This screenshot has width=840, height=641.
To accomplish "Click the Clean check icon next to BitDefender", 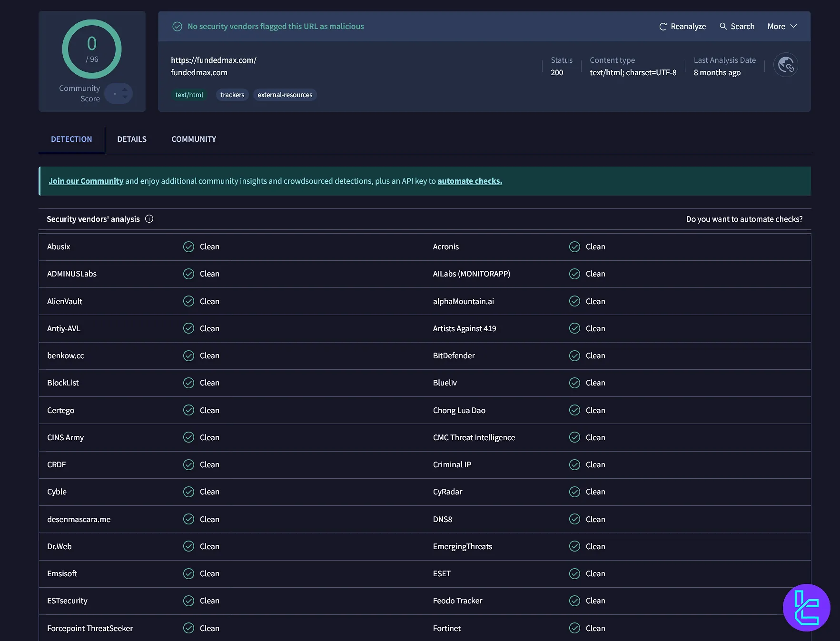I will [575, 355].
